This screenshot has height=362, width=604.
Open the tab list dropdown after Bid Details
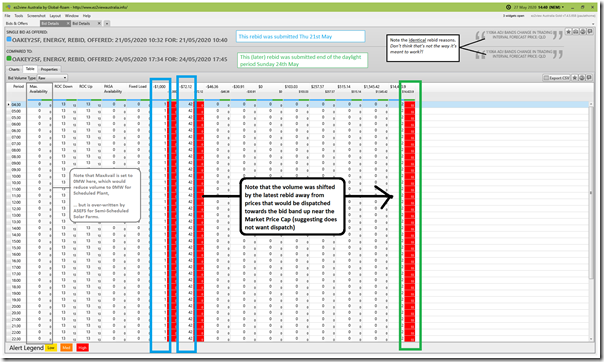(107, 23)
